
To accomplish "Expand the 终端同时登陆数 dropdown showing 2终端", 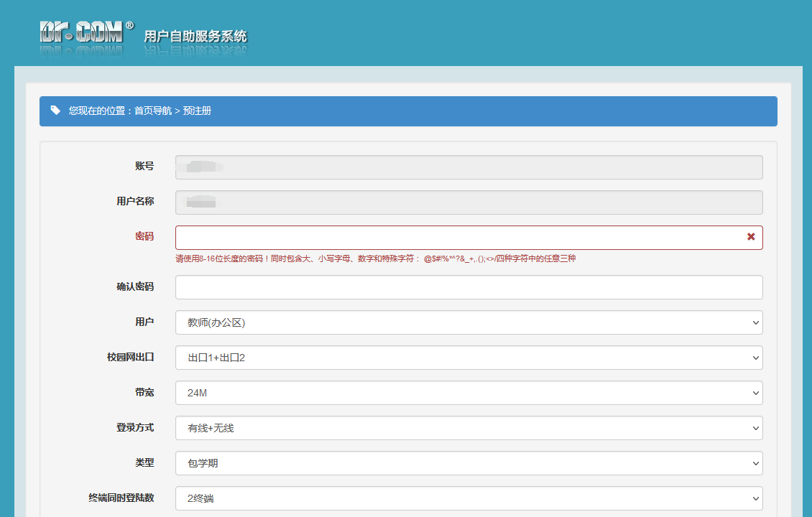I will (469, 498).
